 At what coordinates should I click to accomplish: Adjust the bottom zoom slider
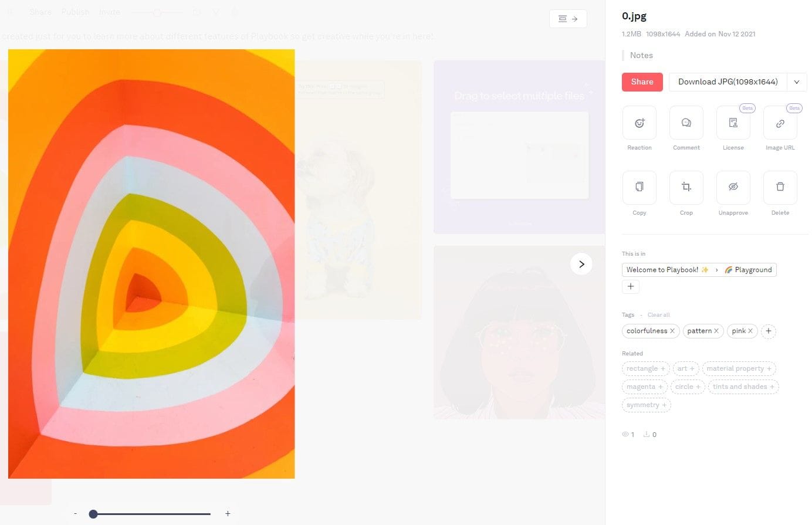[93, 514]
